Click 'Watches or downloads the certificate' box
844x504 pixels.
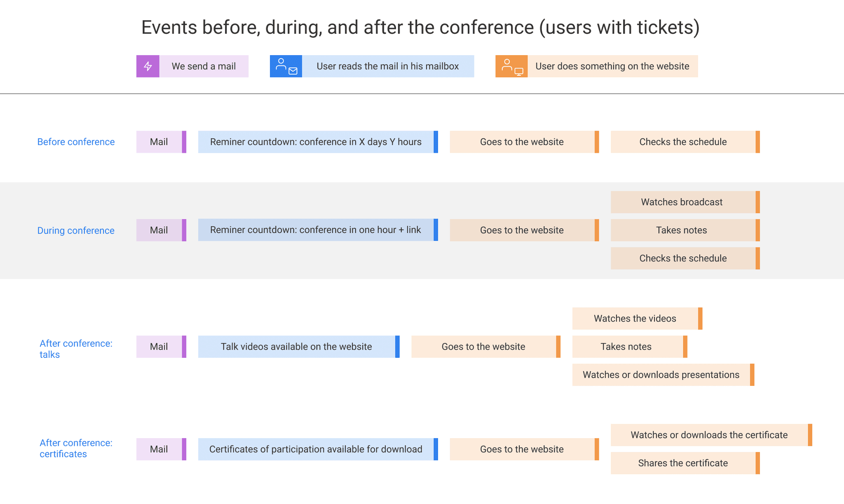[709, 435]
